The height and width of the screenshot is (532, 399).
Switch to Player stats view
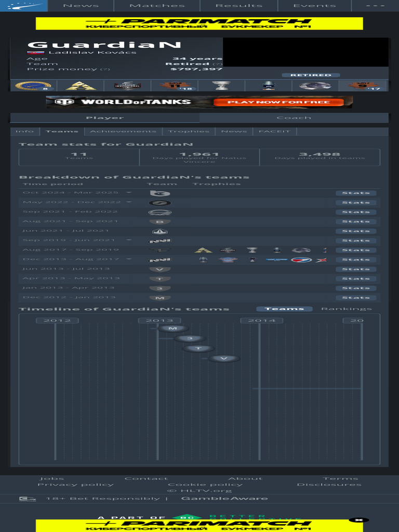click(x=105, y=118)
